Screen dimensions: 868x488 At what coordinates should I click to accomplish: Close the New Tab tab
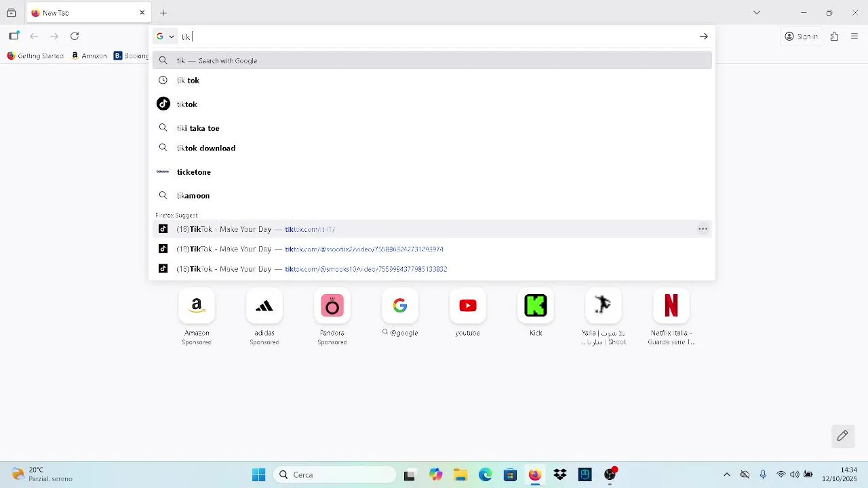pyautogui.click(x=142, y=13)
